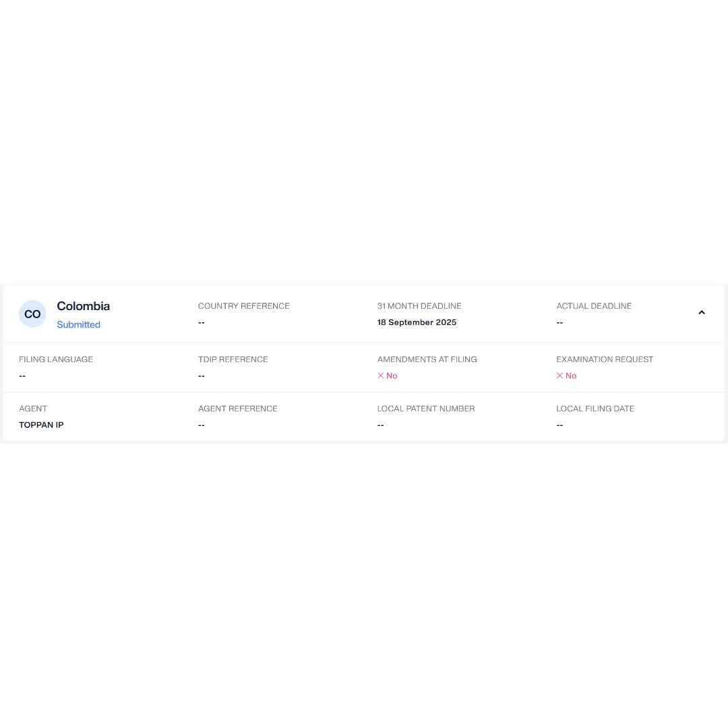Image resolution: width=728 pixels, height=728 pixels.
Task: Click the CO country avatar badge
Action: pyautogui.click(x=32, y=314)
